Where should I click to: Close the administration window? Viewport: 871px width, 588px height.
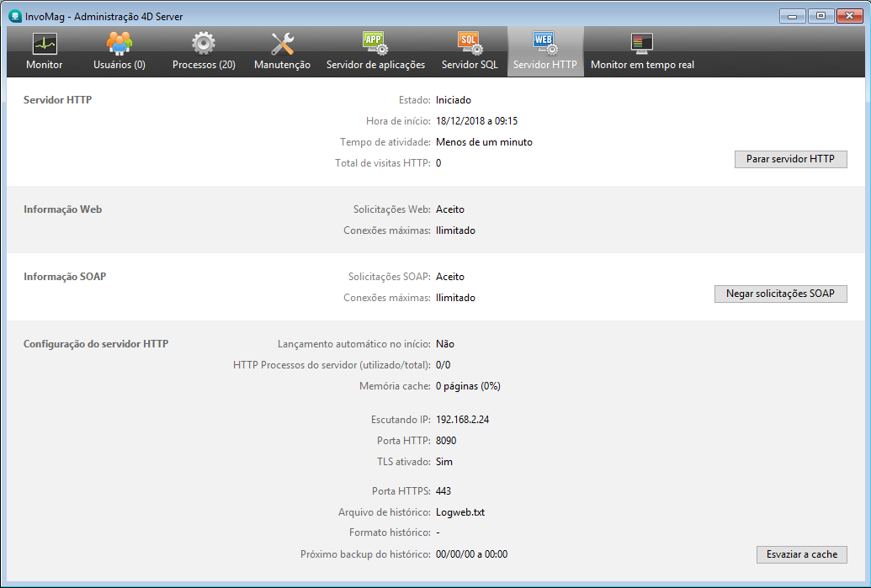point(849,16)
